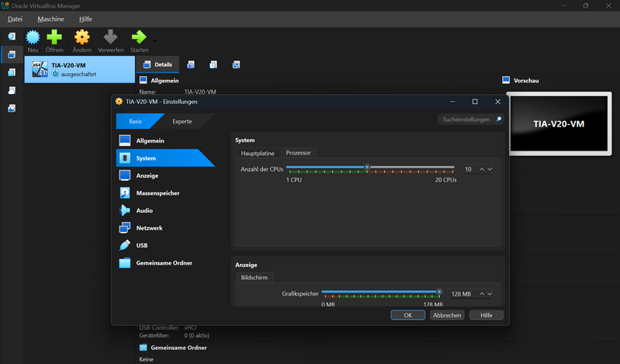Select the Audio settings category
This screenshot has width=620, height=364.
click(x=144, y=210)
